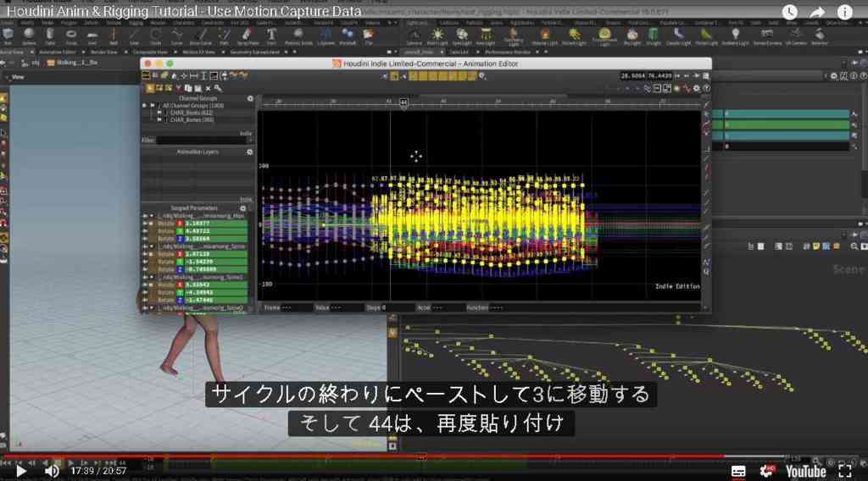Select the Grid shelf tool

(x=92, y=36)
